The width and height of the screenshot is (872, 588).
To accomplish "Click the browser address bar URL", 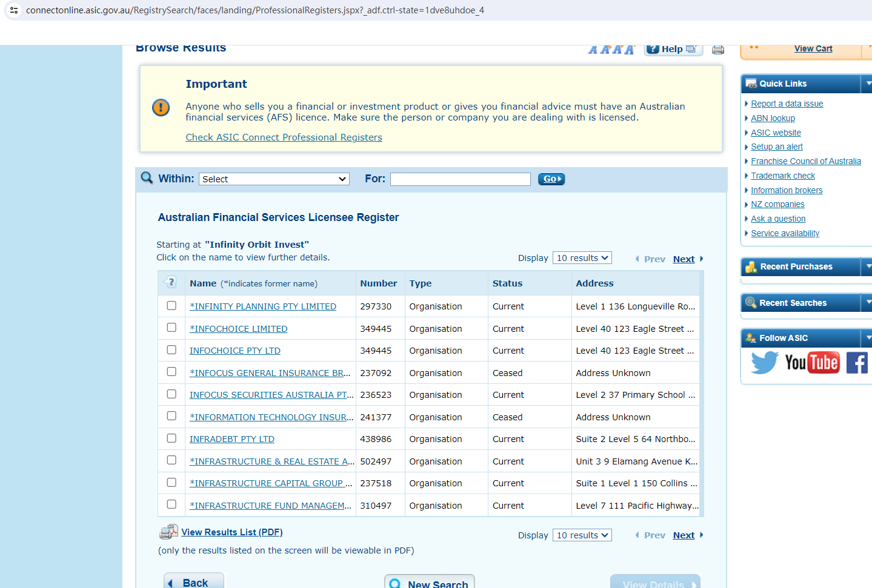I will (x=255, y=10).
